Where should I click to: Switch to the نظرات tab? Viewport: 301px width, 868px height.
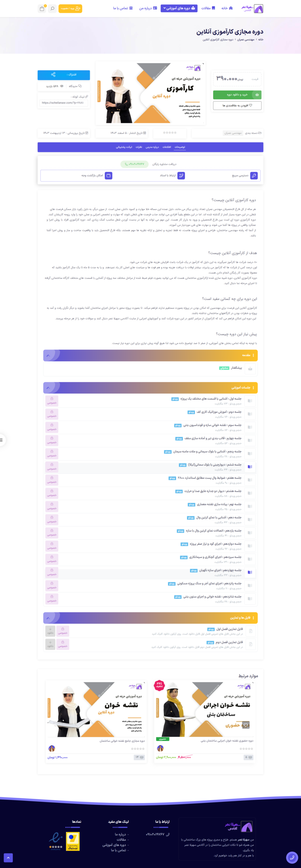click(139, 147)
